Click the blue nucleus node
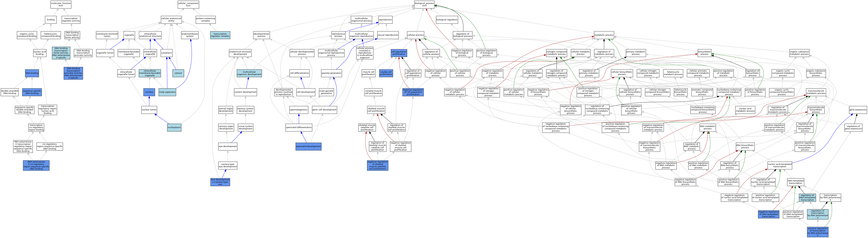The height and width of the screenshot is (238, 868). coord(149,92)
